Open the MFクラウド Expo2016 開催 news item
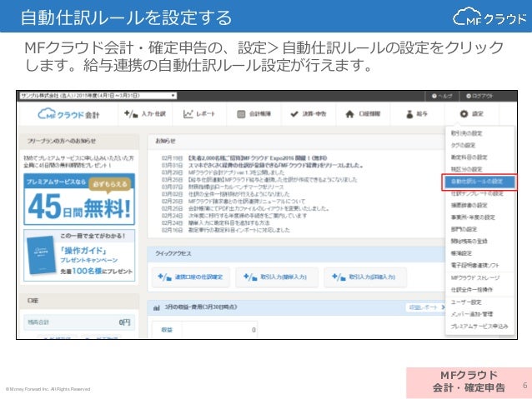 click(257, 158)
